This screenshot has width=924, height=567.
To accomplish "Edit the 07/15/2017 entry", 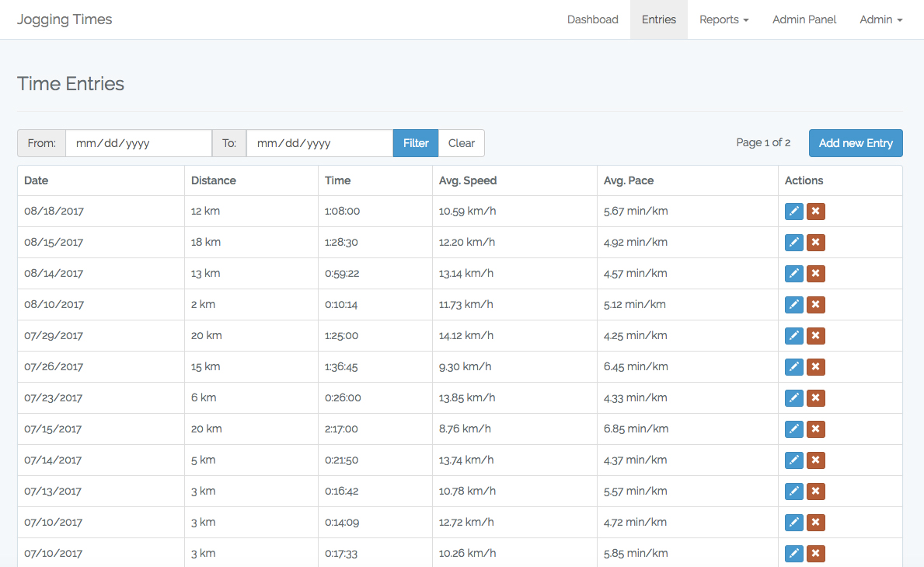I will [793, 429].
